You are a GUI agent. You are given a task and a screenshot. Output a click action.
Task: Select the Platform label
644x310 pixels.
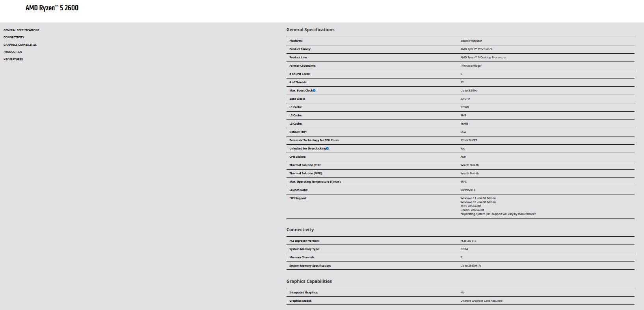[296, 41]
